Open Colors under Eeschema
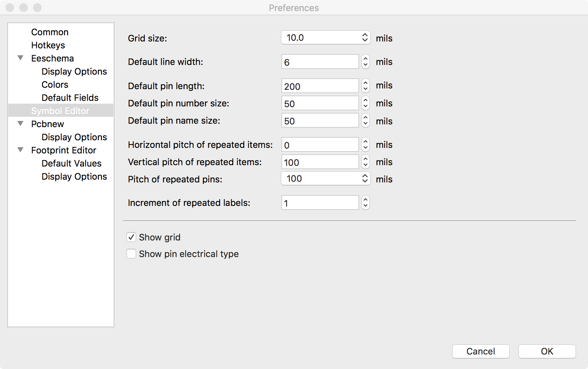Screen dimensions: 588x369 [55, 85]
